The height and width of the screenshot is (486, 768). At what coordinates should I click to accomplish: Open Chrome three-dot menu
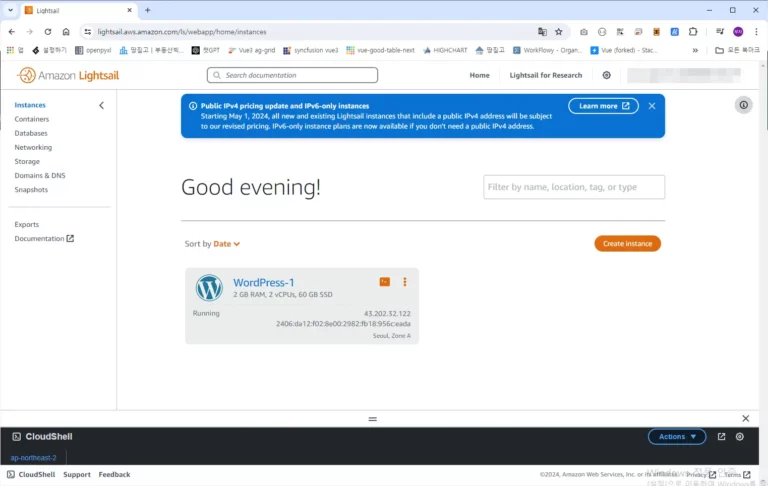pos(756,32)
